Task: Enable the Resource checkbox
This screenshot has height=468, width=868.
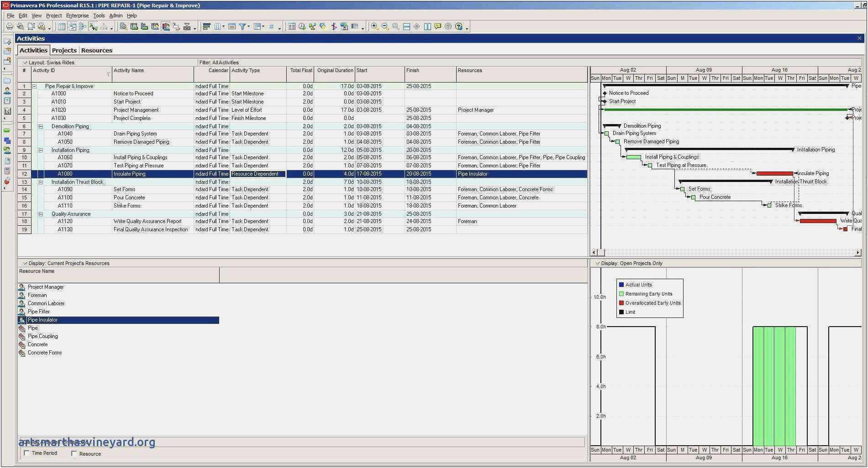Action: pyautogui.click(x=74, y=454)
